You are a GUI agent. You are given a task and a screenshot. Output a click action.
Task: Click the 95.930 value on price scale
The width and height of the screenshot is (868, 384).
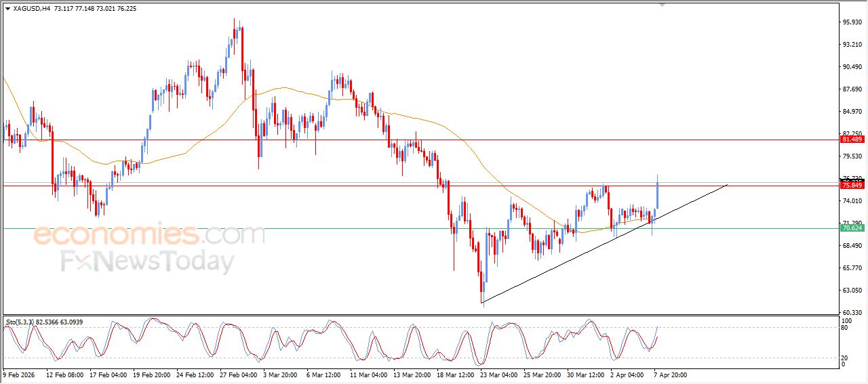852,22
